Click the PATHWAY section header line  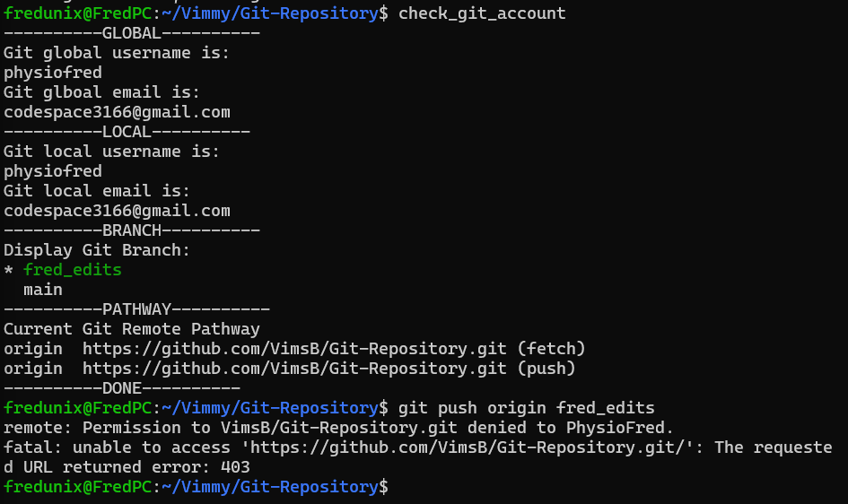coord(136,309)
